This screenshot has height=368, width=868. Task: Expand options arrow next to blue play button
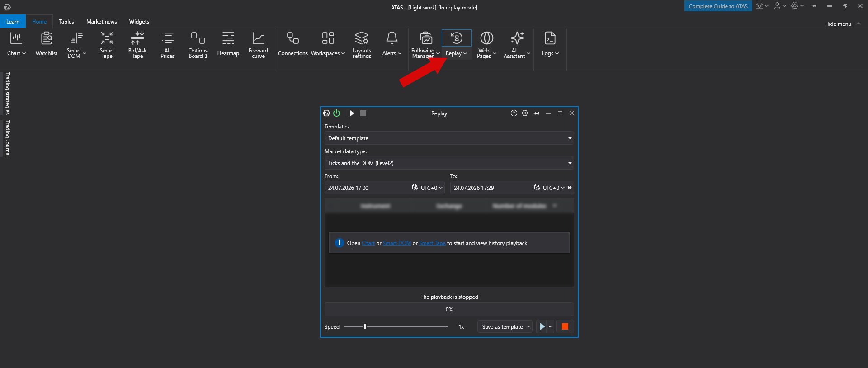point(550,327)
